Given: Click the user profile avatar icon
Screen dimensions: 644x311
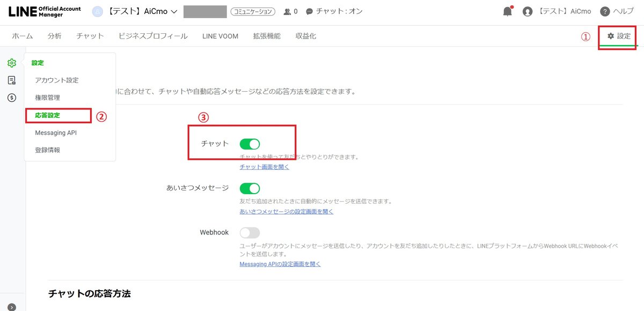Looking at the screenshot, I should click(x=528, y=11).
